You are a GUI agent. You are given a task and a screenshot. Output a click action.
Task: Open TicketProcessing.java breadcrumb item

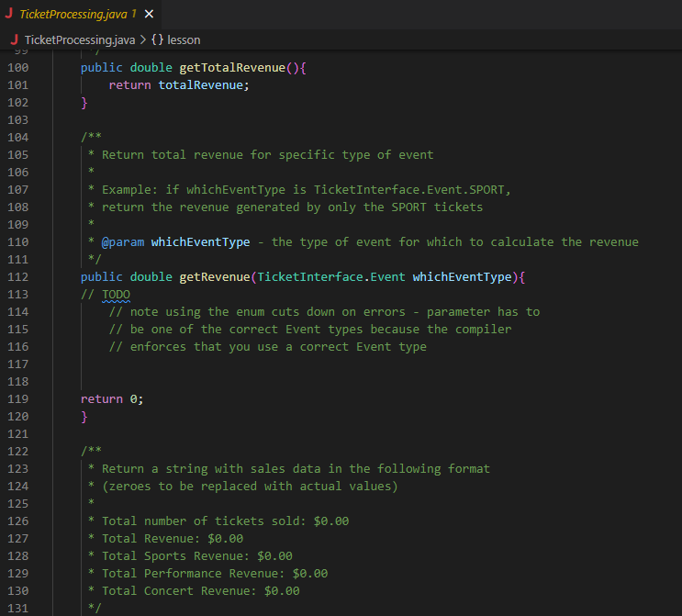(x=80, y=40)
